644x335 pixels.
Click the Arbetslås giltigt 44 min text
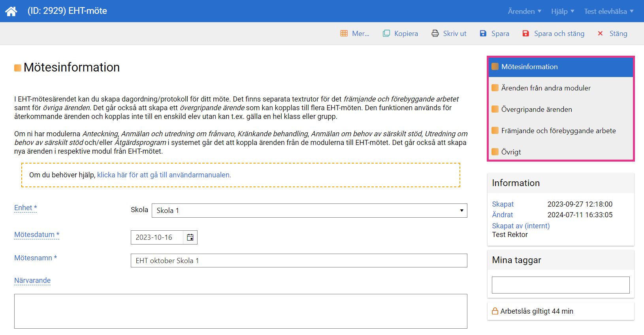tap(537, 311)
